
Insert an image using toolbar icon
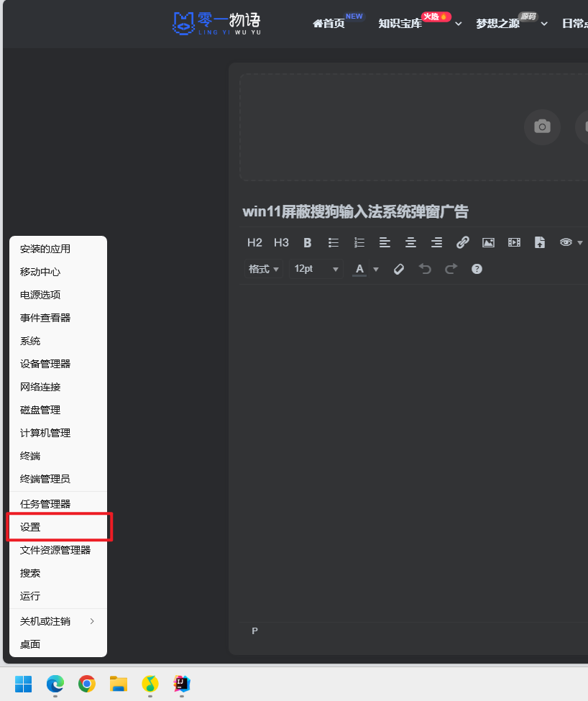point(488,242)
